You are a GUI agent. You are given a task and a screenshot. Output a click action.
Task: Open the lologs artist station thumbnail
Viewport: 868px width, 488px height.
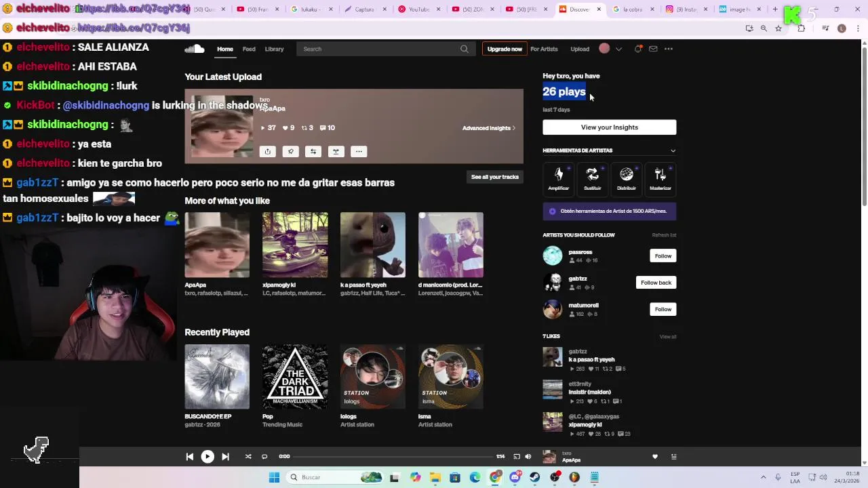(373, 377)
